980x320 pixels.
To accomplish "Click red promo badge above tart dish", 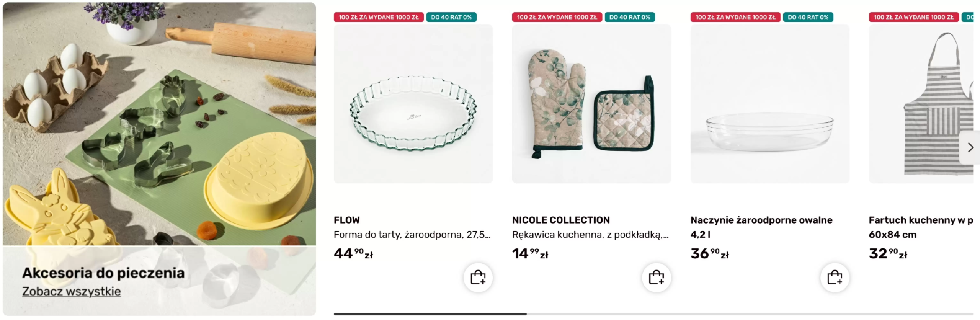I will click(x=378, y=17).
